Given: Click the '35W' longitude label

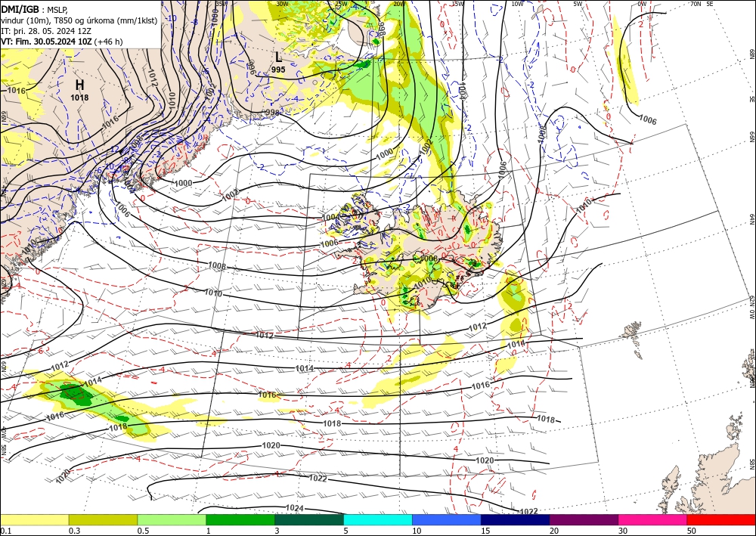Looking at the screenshot, I should coord(221,4).
